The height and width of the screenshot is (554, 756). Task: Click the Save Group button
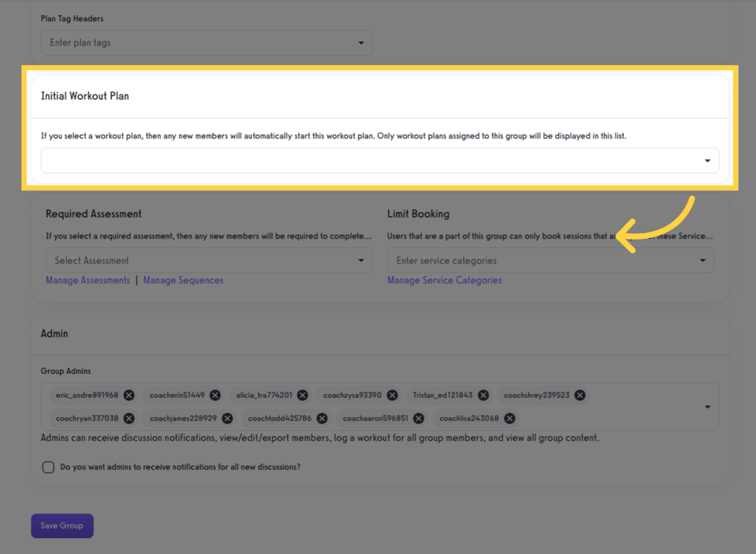pos(62,525)
